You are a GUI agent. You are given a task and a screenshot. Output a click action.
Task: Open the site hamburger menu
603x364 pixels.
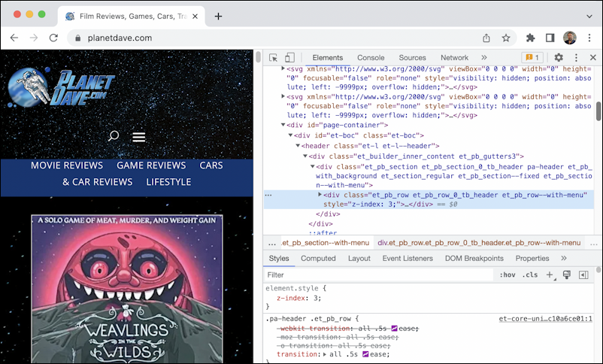[139, 137]
